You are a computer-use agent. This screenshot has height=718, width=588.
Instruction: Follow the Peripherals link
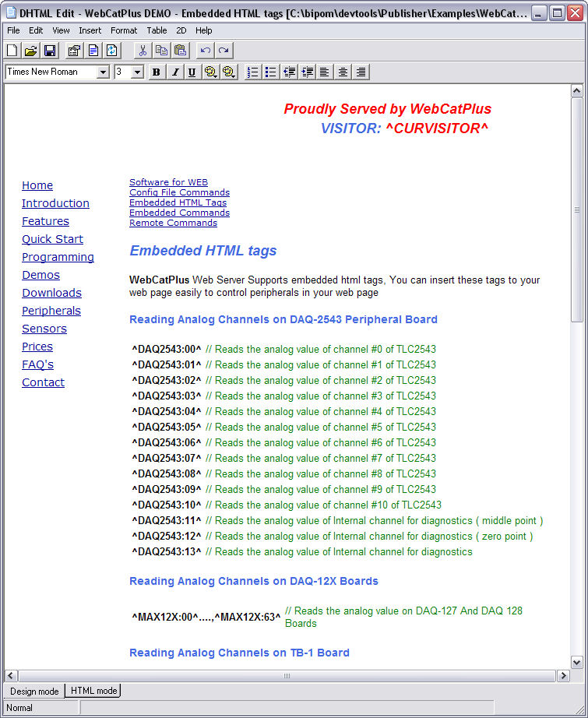click(x=51, y=311)
